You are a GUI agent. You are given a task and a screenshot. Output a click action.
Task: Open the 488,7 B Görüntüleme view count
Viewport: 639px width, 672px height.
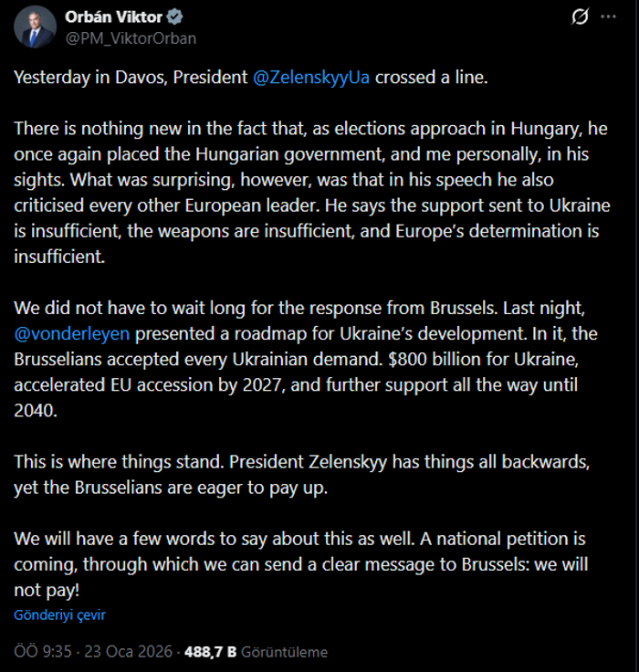click(256, 652)
